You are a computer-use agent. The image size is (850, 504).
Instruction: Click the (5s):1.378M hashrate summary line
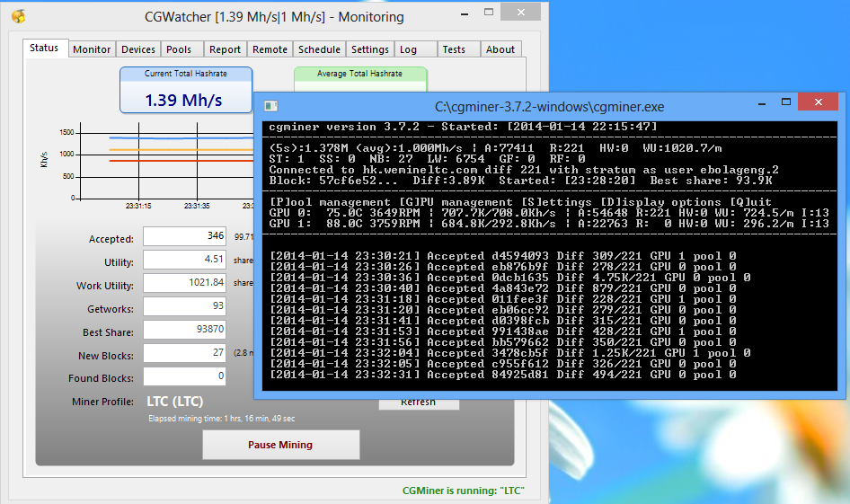coord(495,148)
